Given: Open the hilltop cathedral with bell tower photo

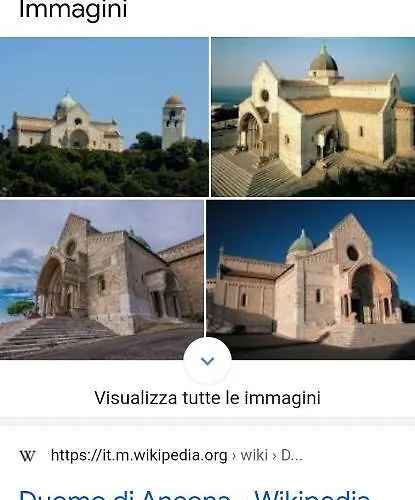Looking at the screenshot, I should [104, 117].
